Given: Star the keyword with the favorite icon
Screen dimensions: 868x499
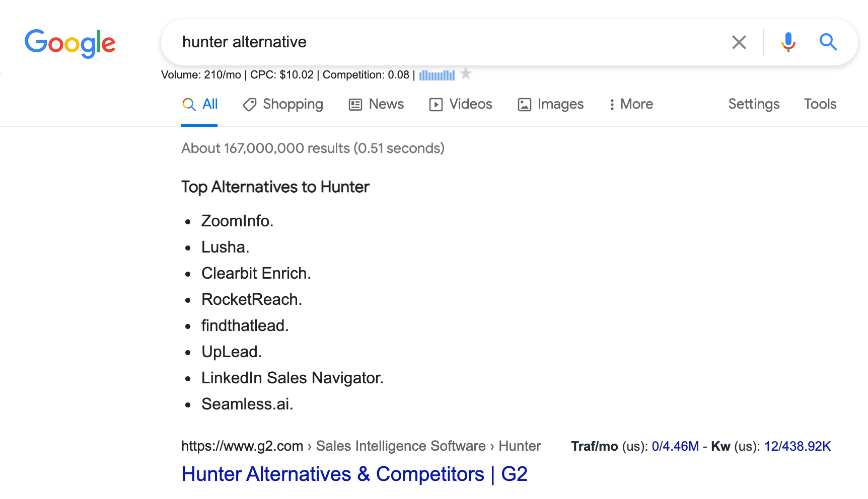Looking at the screenshot, I should 466,74.
